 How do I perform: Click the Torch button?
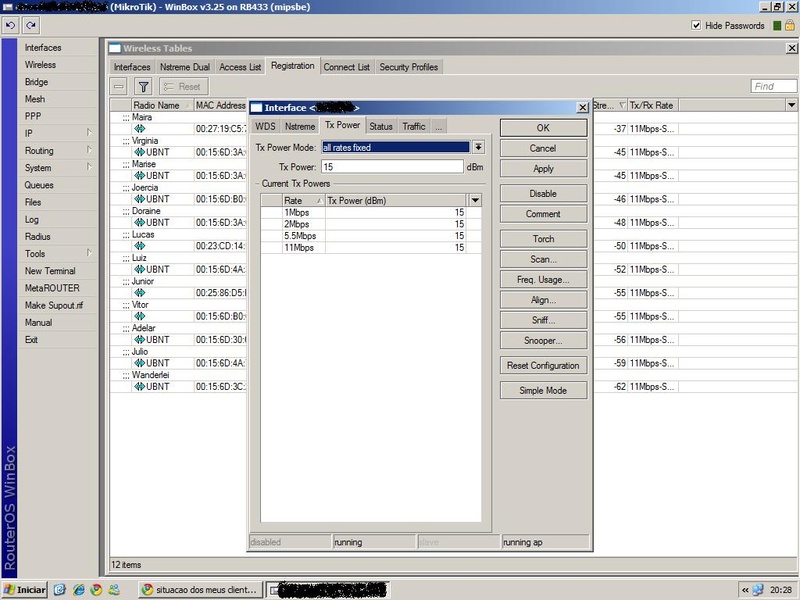pos(543,239)
